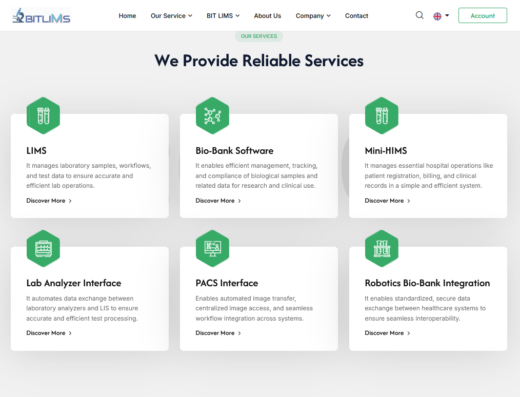Screen dimensions: 520x397
Task: Click the Account button
Action: pyautogui.click(x=483, y=16)
